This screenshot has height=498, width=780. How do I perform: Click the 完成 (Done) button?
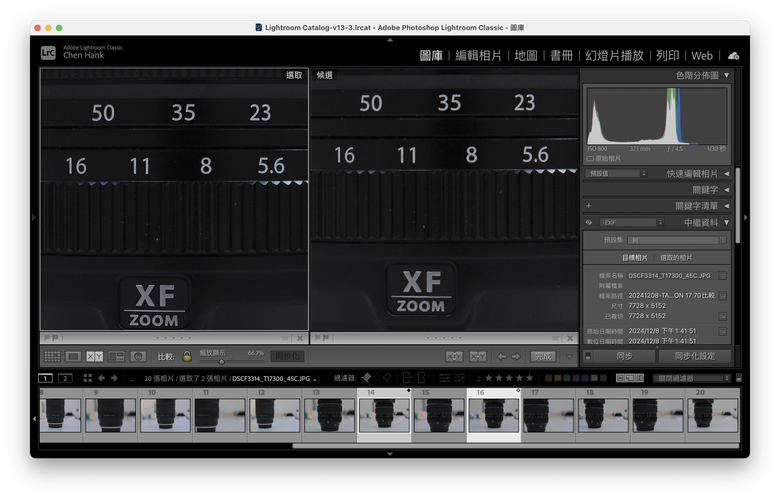coord(543,356)
